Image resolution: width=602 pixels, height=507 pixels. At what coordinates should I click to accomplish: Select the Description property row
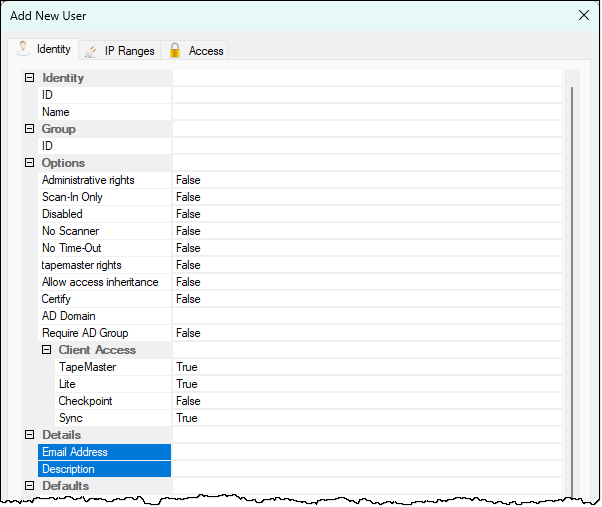104,469
